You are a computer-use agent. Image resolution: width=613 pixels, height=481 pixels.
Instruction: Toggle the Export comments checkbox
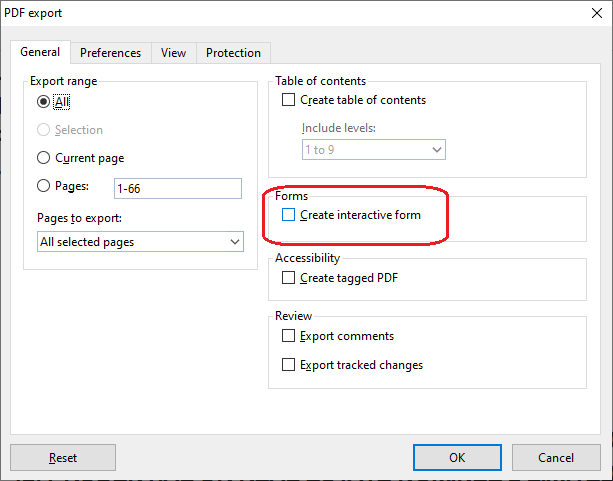(x=289, y=336)
